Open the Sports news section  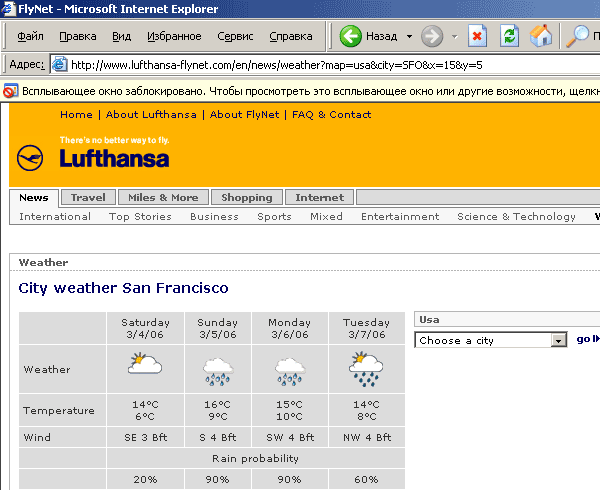tap(274, 217)
